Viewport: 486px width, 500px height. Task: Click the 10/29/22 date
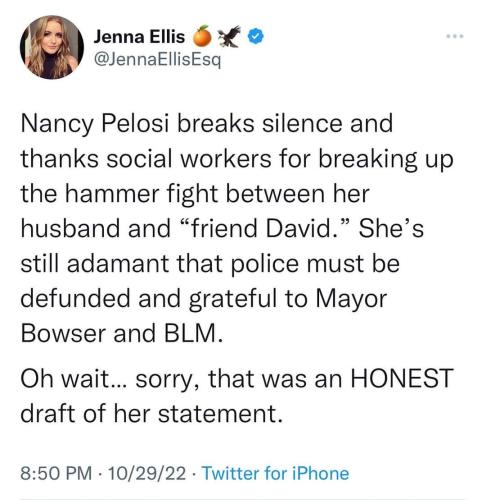(147, 473)
